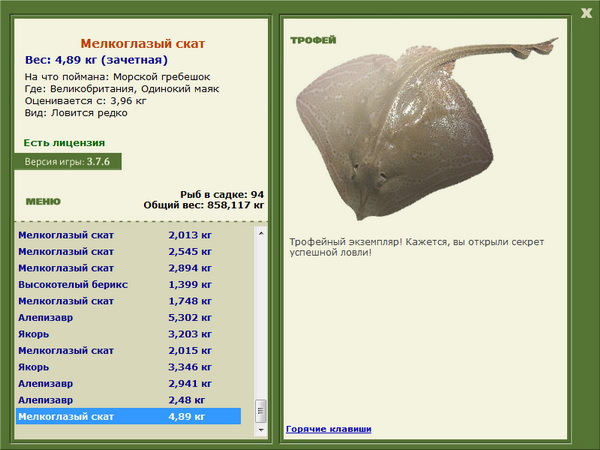Click the Есть лицензия text
This screenshot has height=450, width=600.
(64, 143)
